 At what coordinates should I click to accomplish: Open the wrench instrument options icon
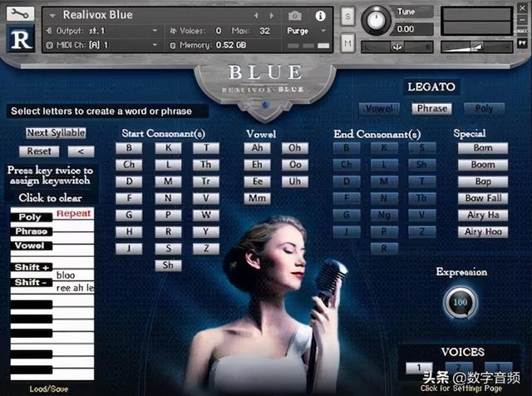point(20,13)
